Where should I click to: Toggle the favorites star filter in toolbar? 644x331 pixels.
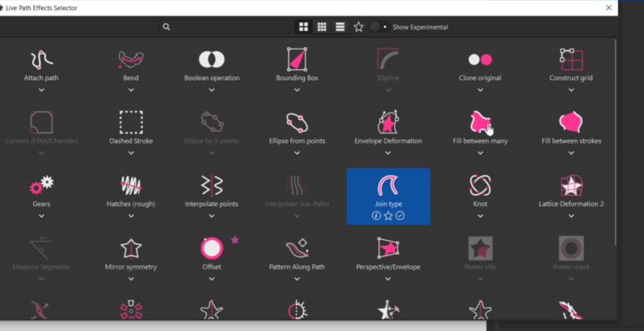pyautogui.click(x=358, y=27)
